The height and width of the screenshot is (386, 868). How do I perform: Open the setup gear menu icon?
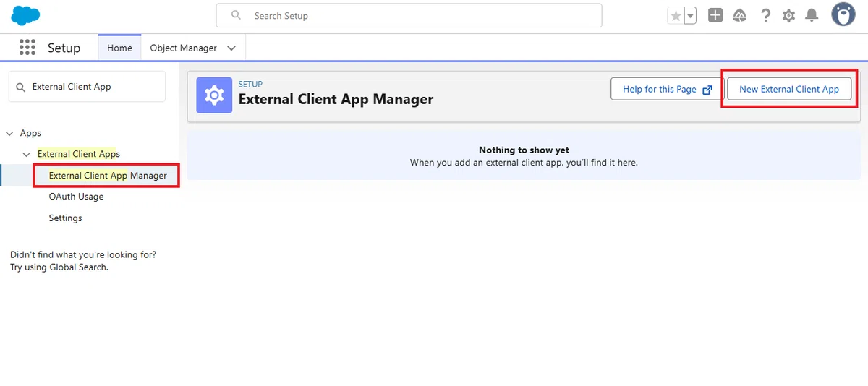pyautogui.click(x=788, y=15)
